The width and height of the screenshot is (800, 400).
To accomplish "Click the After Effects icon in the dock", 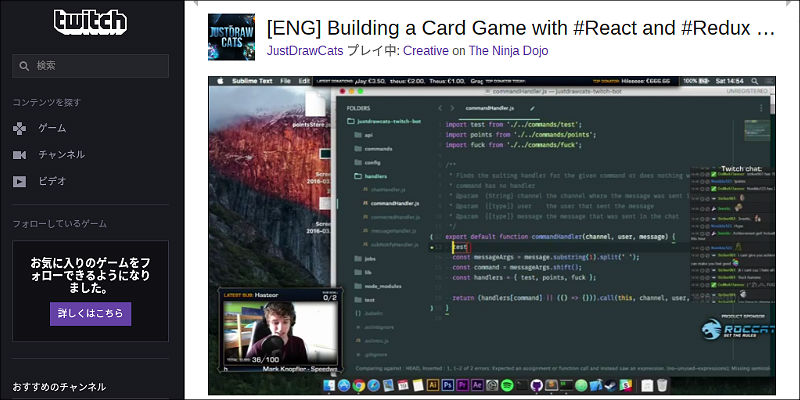I will coord(478,385).
